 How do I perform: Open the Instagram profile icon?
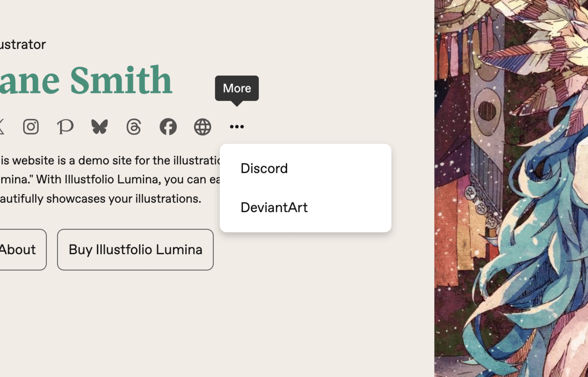click(31, 127)
